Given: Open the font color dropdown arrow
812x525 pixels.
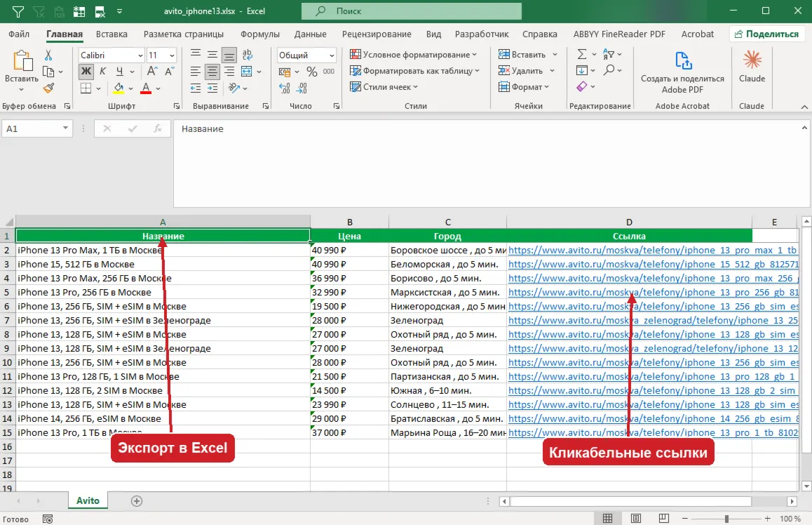Looking at the screenshot, I should (158, 88).
